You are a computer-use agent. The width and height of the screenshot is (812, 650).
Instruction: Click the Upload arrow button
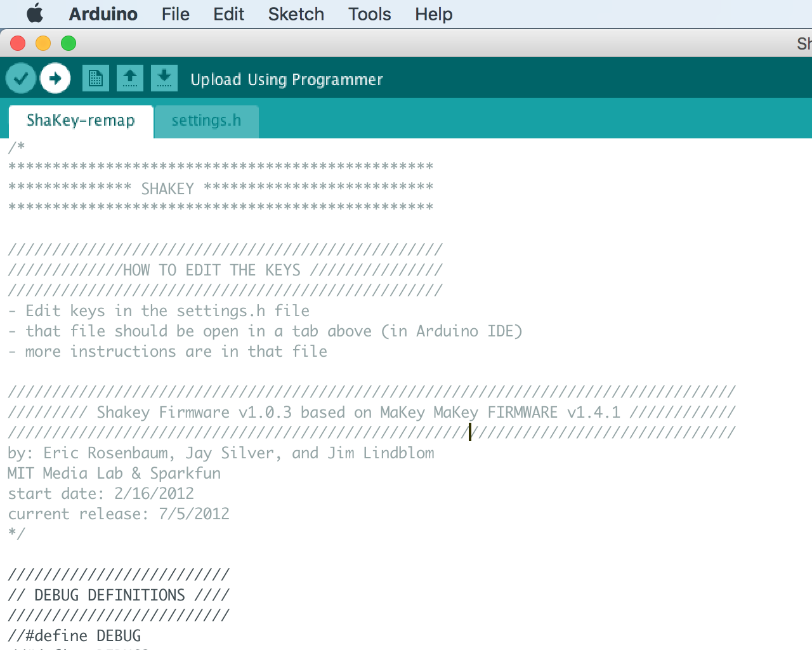pos(55,79)
